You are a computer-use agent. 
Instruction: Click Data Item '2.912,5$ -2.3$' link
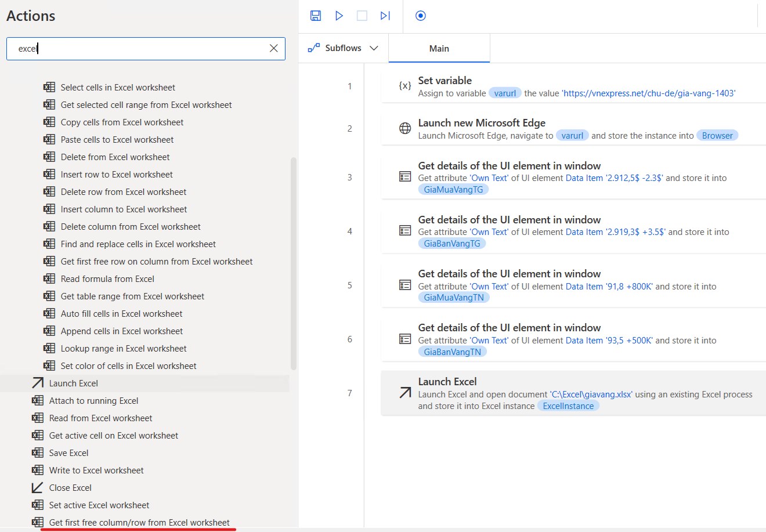(x=615, y=178)
